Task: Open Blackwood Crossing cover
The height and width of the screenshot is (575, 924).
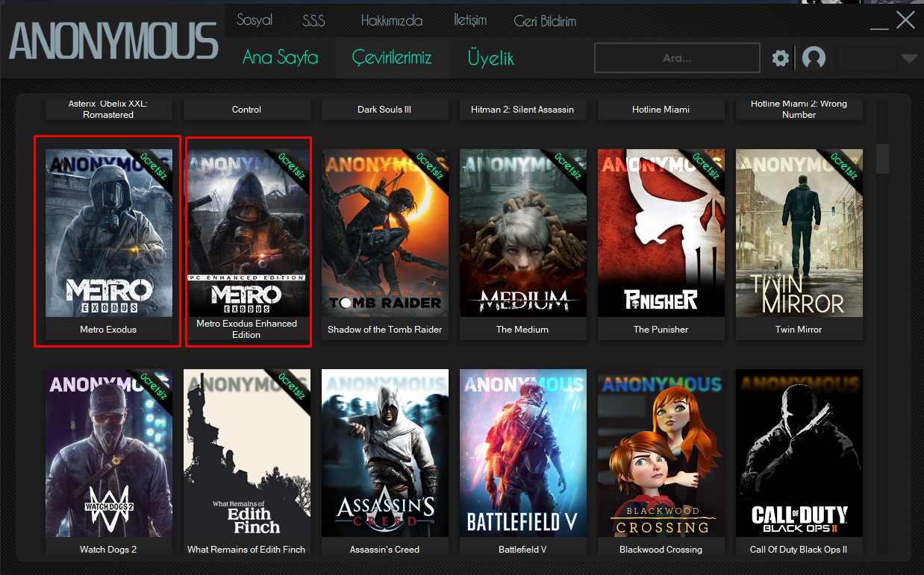Action: (x=661, y=453)
